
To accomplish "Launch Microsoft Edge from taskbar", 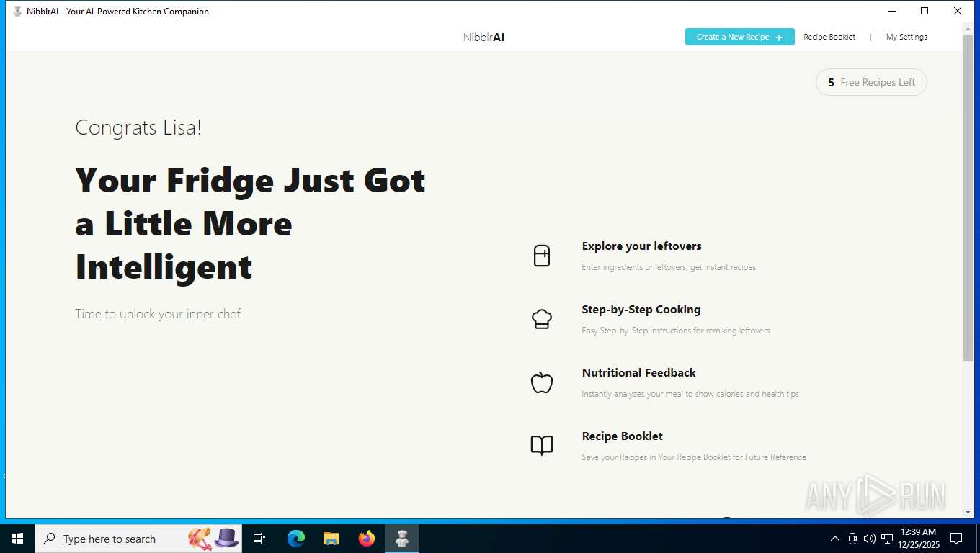I will coord(296,539).
